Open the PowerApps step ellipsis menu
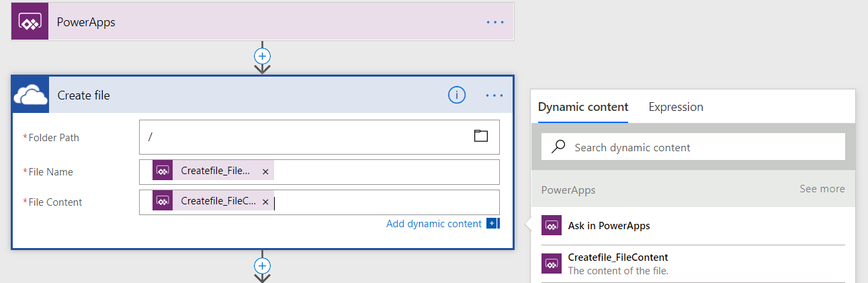The width and height of the screenshot is (868, 283). (495, 22)
